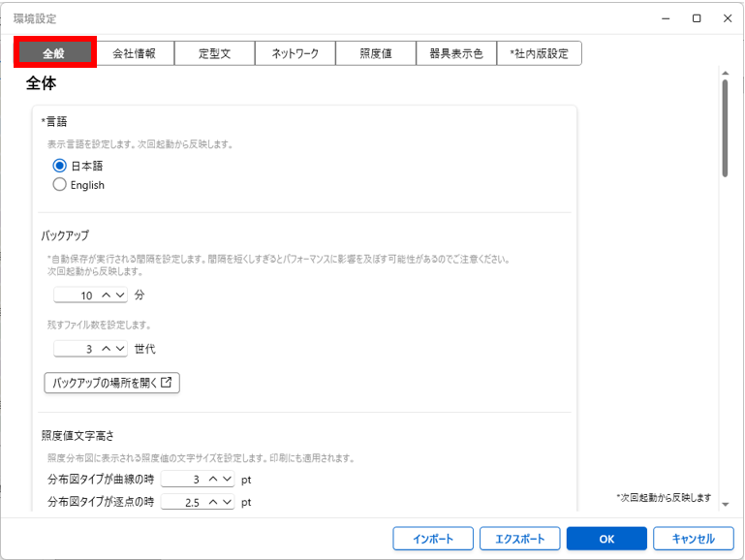Viewport: 745px width, 560px height.
Task: Decrease 逐点 text height with down arrow
Action: coord(226,502)
